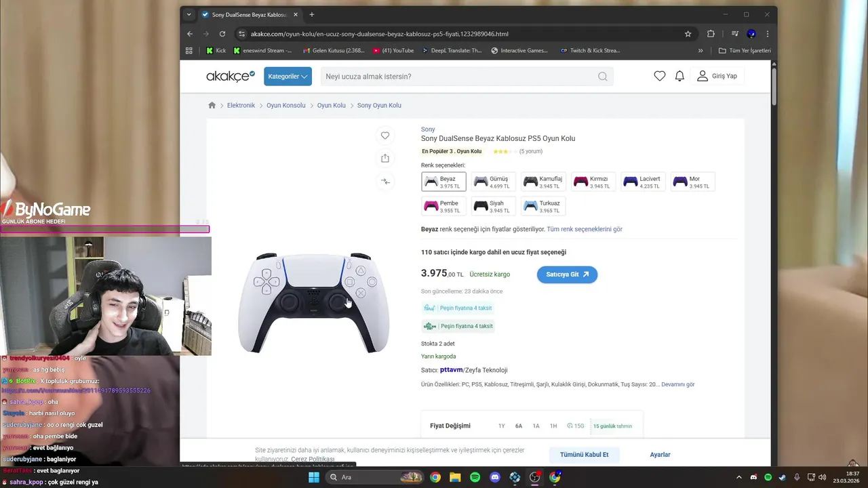Viewport: 868px width, 488px height.
Task: Select Siyah color option
Action: [494, 206]
